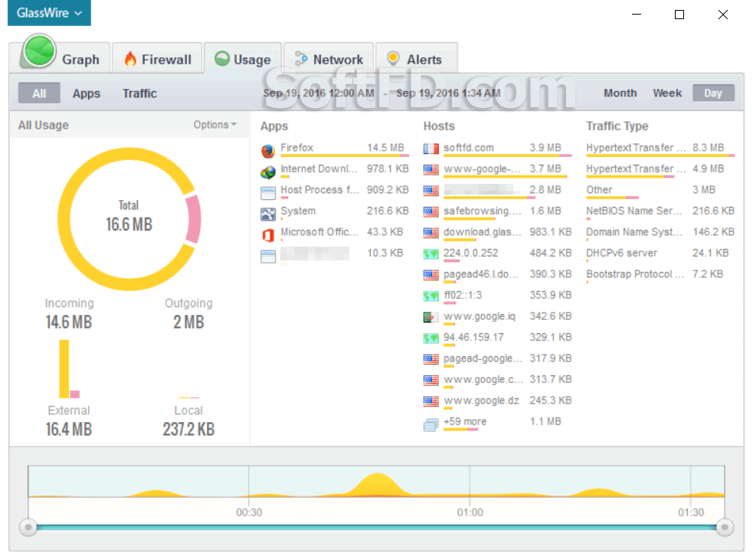Select the NetBIOS Name Service traffic type
The image size is (753, 560).
[x=660, y=211]
